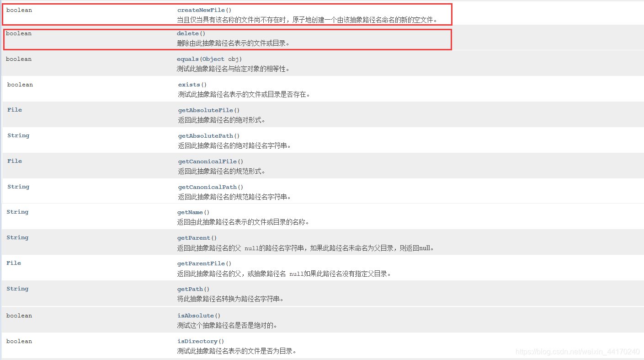Open the getCanonicalFile() method link
This screenshot has height=360, width=644.
tap(211, 161)
